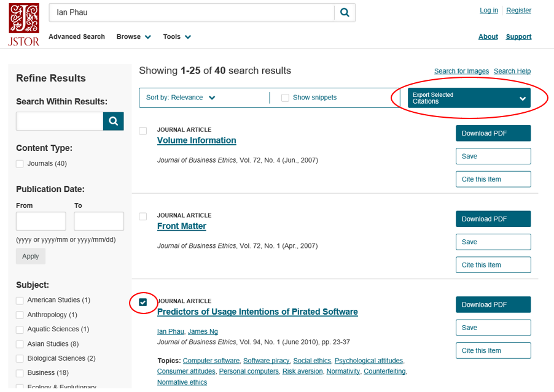The height and width of the screenshot is (392, 554).
Task: Uncheck the Predictors of Usage Intentions checkbox
Action: (x=142, y=302)
